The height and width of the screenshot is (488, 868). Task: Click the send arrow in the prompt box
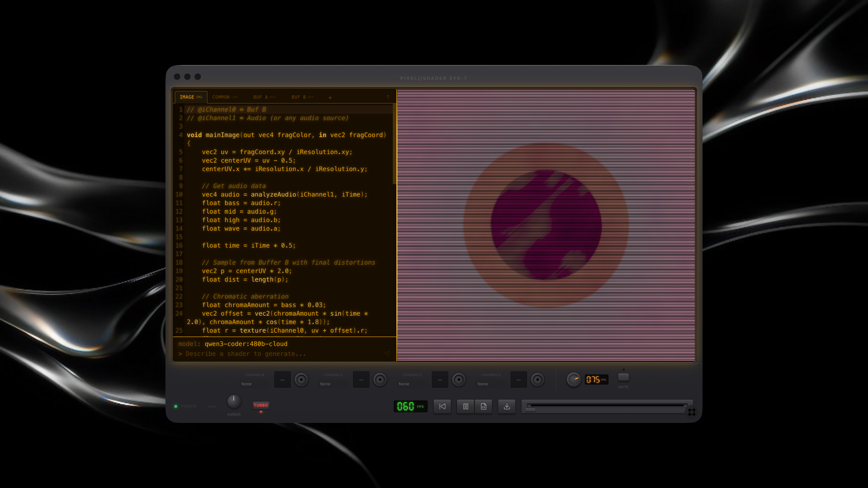pyautogui.click(x=387, y=353)
